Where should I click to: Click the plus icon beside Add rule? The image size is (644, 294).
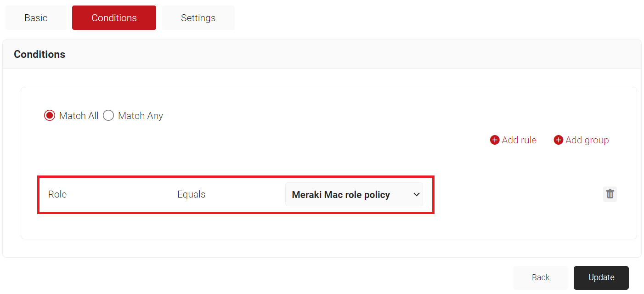pyautogui.click(x=495, y=140)
